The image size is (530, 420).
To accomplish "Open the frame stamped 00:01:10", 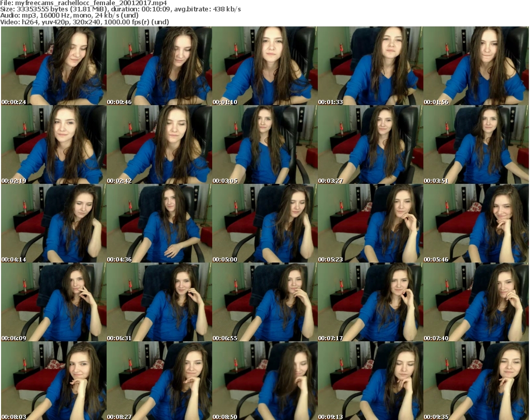I will (265, 66).
